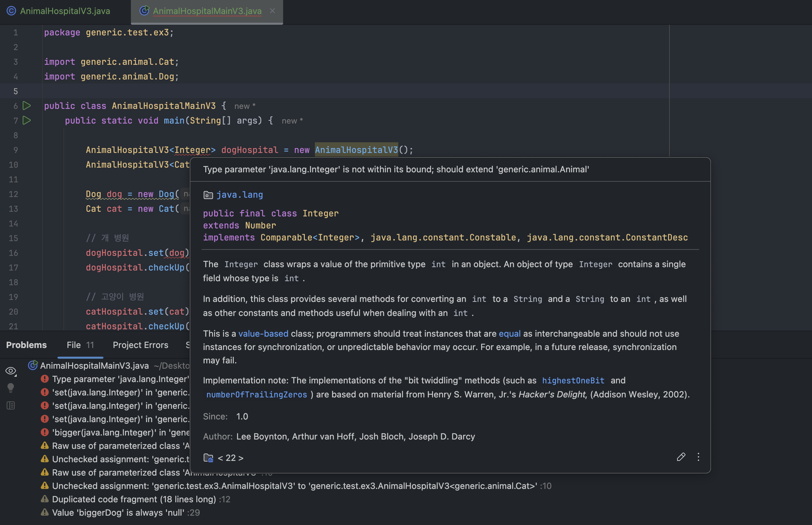Click the JDK 22 library icon in popup footer
The height and width of the screenshot is (525, 812).
pos(208,458)
